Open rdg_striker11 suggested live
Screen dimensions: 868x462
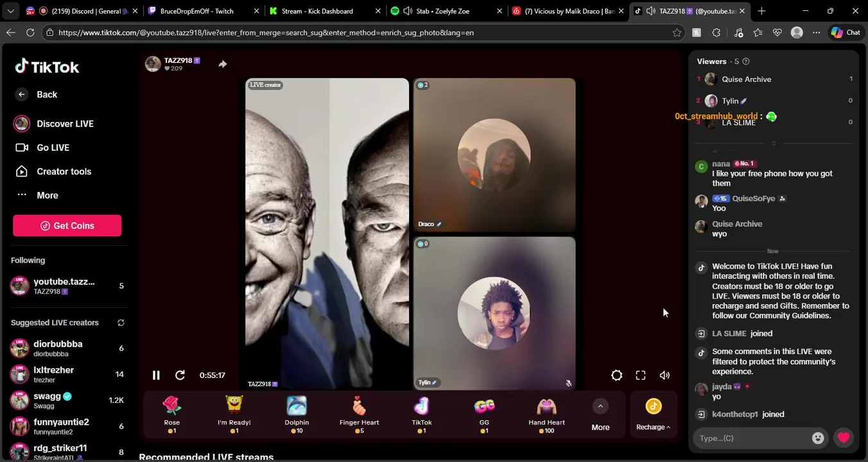coord(67,452)
